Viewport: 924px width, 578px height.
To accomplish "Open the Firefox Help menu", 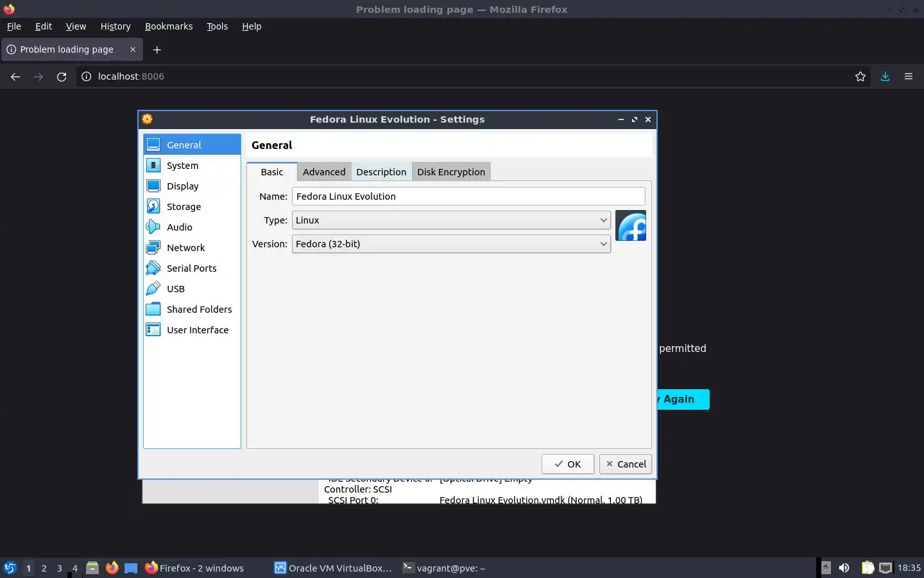I will tap(252, 26).
